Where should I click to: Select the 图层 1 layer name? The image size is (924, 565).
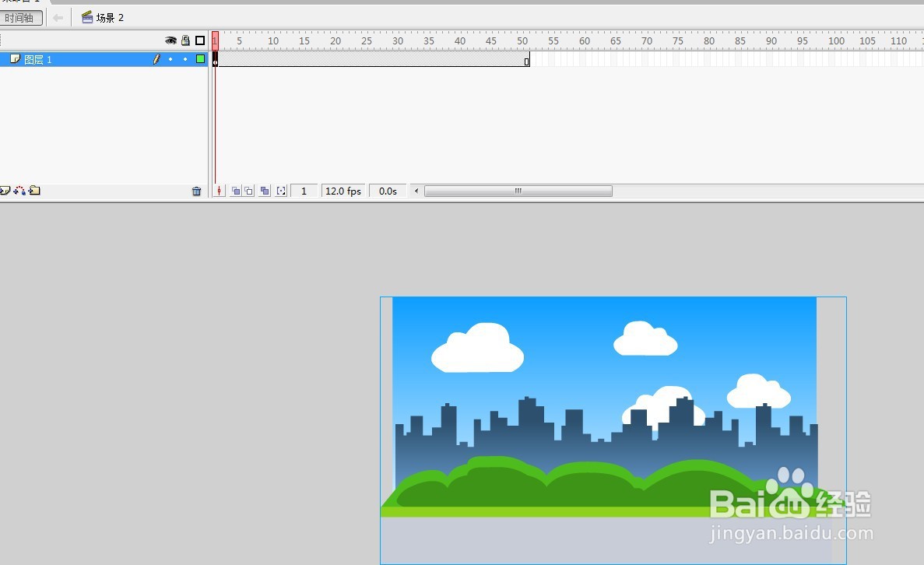click(37, 59)
